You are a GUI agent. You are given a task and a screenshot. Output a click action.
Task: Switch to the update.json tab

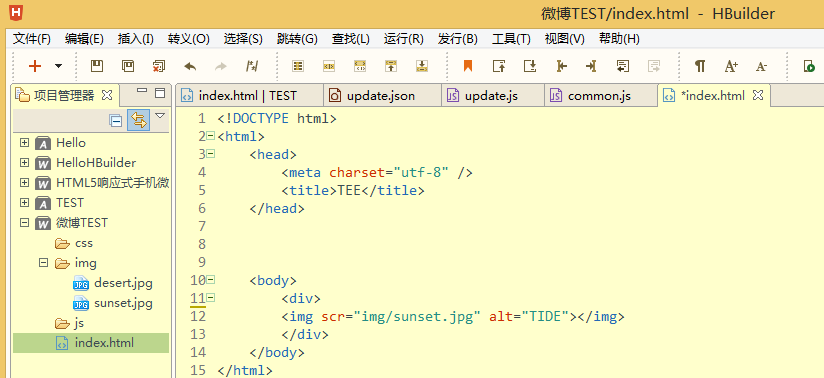pos(382,96)
